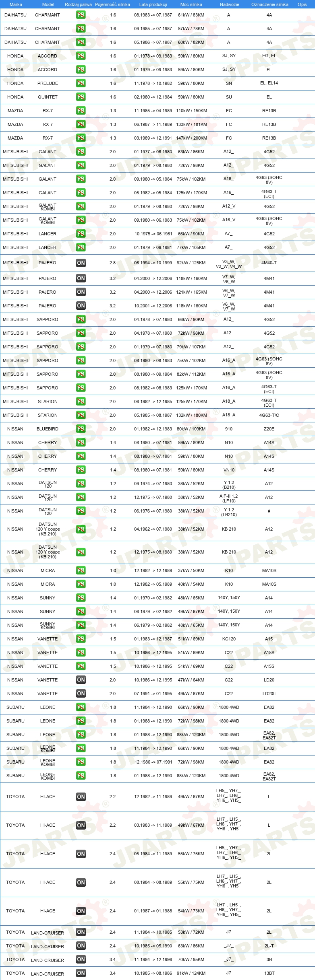This screenshot has height=980, width=315.
Task: Click the Z20E engine code
Action: point(269,429)
